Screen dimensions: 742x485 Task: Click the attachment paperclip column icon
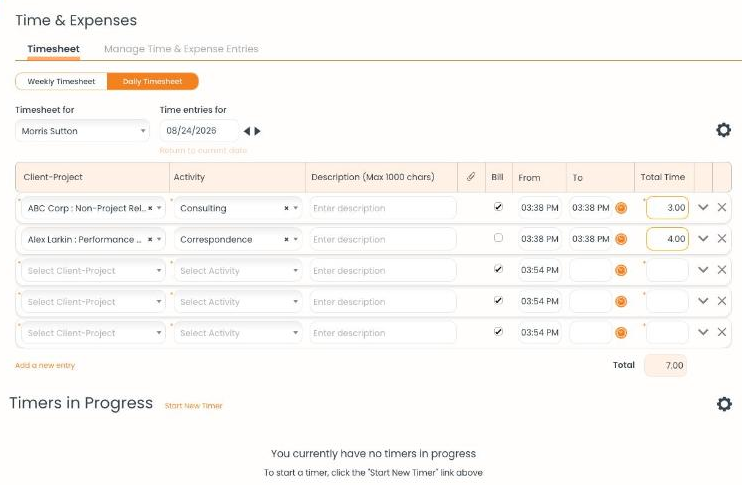(471, 177)
